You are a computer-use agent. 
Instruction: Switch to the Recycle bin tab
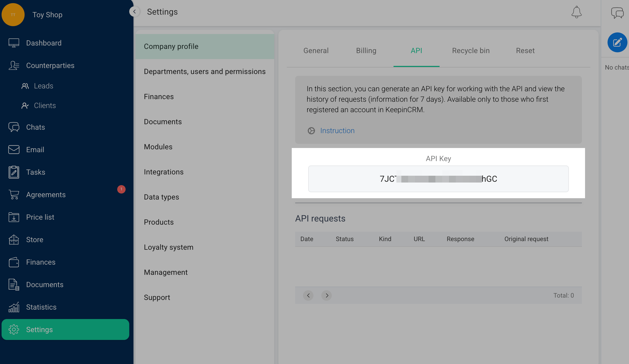471,50
